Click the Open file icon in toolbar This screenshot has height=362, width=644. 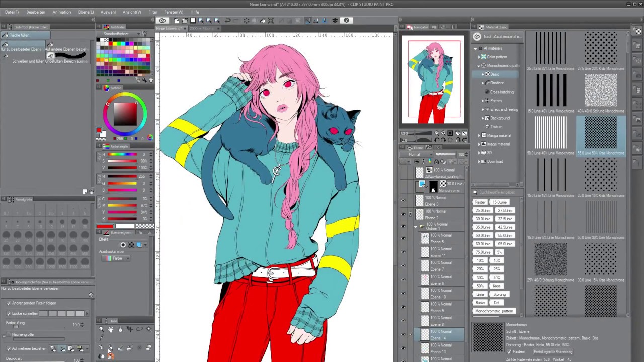click(x=185, y=21)
